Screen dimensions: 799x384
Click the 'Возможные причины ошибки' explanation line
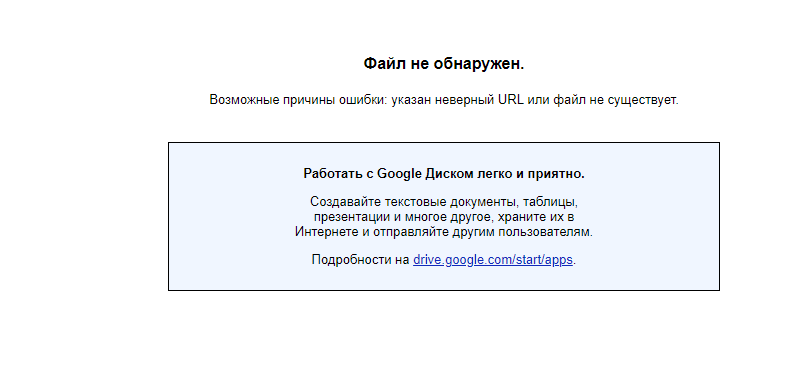click(444, 100)
